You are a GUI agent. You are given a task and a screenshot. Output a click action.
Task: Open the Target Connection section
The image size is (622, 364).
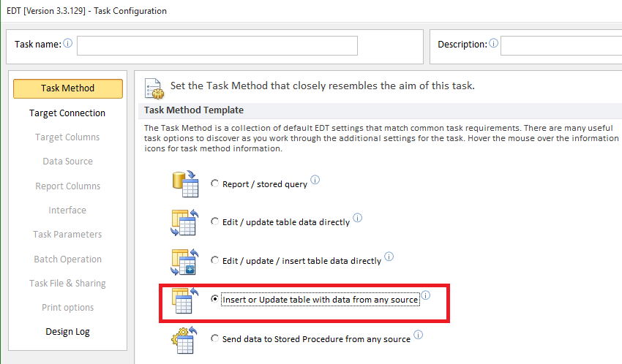(x=67, y=113)
